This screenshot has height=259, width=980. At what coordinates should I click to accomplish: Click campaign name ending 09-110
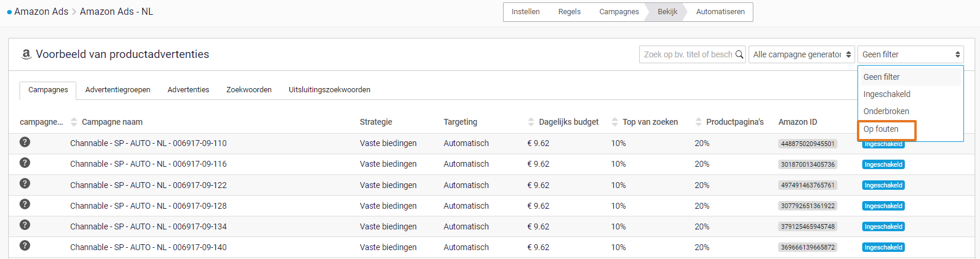point(149,143)
